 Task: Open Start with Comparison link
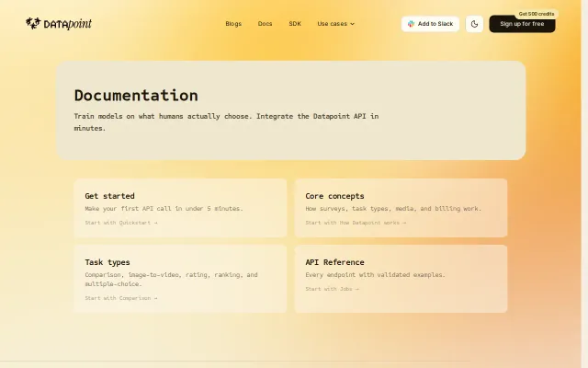click(x=121, y=298)
